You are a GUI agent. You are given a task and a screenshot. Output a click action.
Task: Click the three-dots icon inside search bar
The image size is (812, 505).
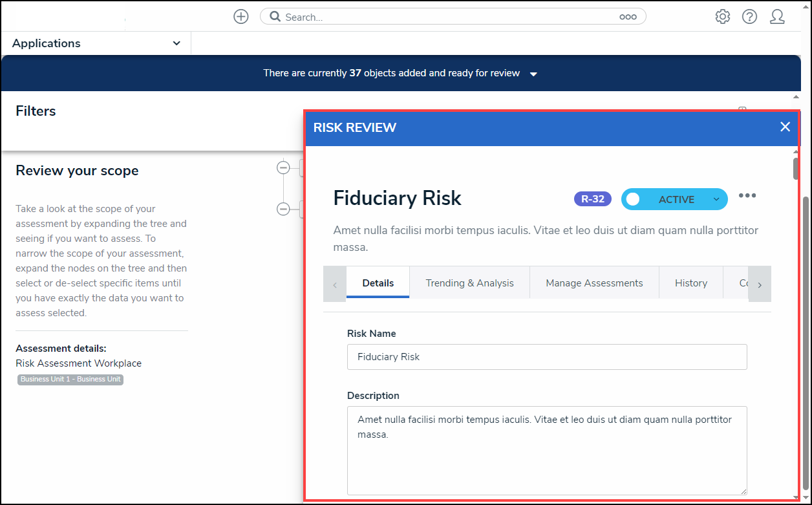coord(628,17)
